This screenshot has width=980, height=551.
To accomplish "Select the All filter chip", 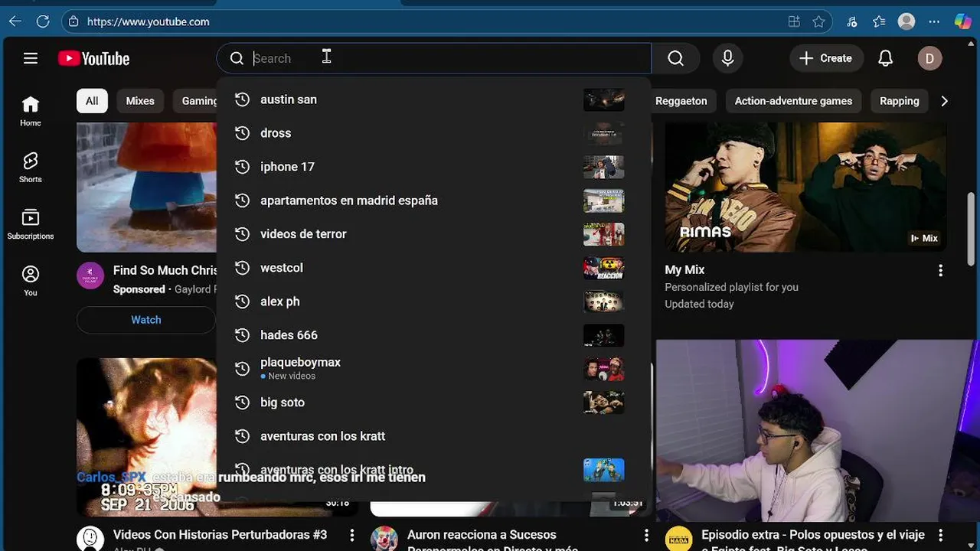I will (x=92, y=101).
